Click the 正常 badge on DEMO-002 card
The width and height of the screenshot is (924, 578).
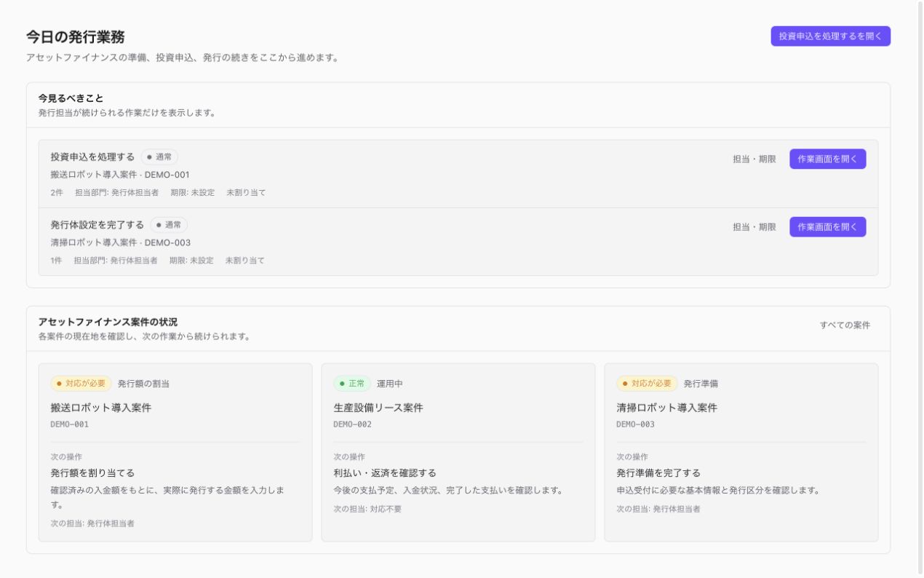click(352, 383)
